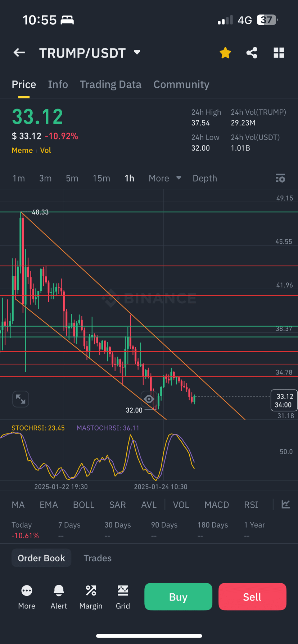Tap the green Buy button
Screen dimensions: 298x644
coord(178,597)
